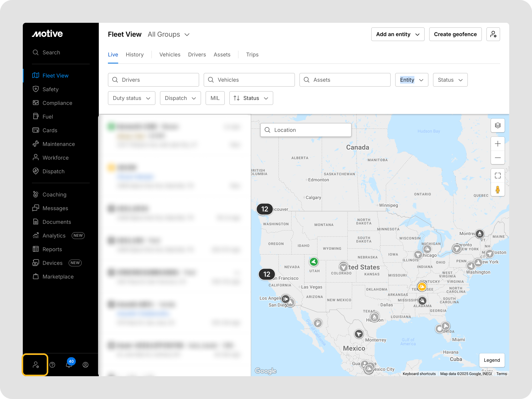Click the Street View pegman icon
Screen dimensions: 532x399
click(x=497, y=189)
